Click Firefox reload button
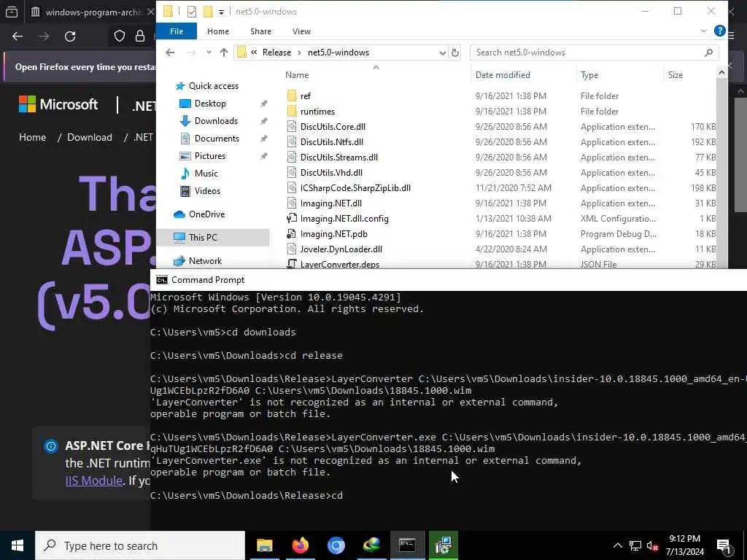The width and height of the screenshot is (747, 560). pyautogui.click(x=70, y=36)
